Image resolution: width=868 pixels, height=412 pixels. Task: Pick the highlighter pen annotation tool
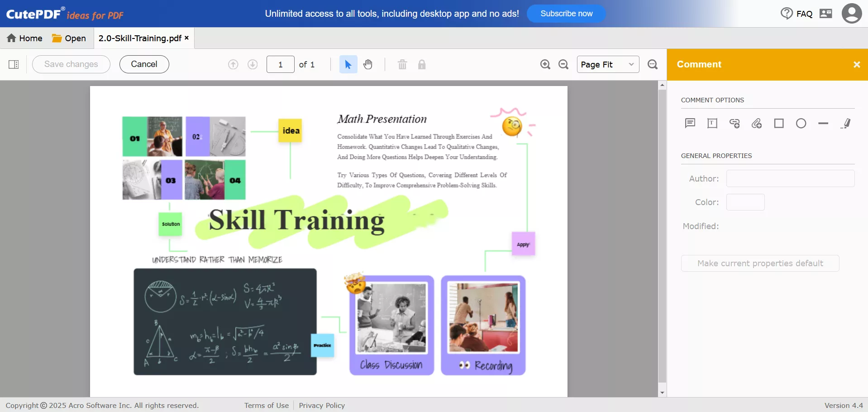pyautogui.click(x=846, y=123)
